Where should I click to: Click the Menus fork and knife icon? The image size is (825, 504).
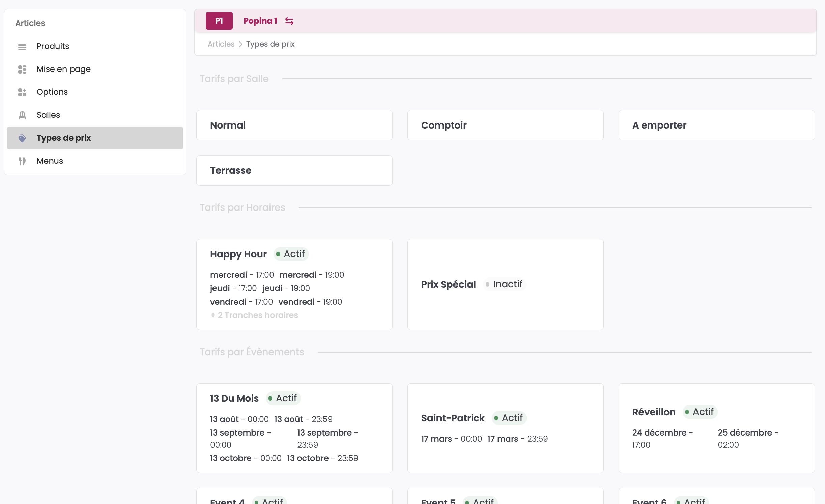click(22, 161)
